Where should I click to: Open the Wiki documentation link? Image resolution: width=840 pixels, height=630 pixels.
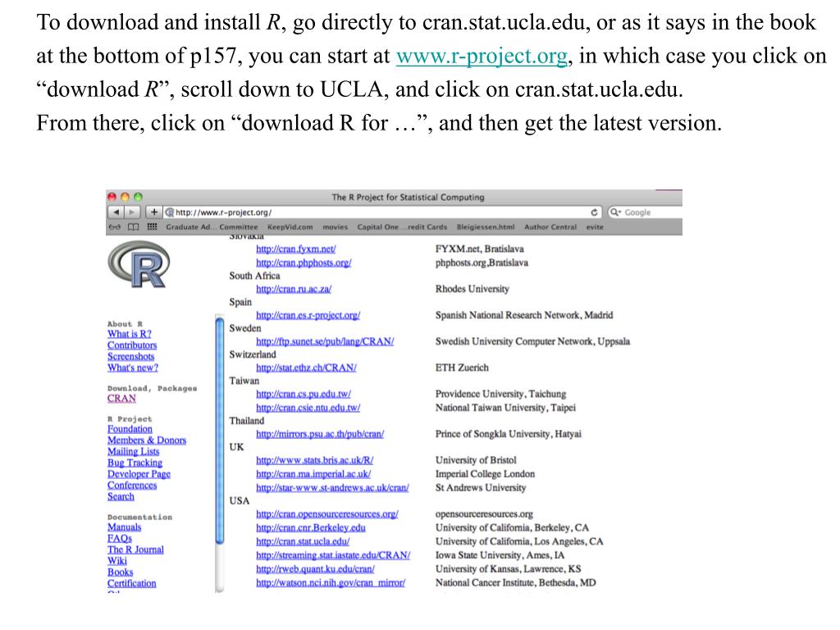[116, 561]
